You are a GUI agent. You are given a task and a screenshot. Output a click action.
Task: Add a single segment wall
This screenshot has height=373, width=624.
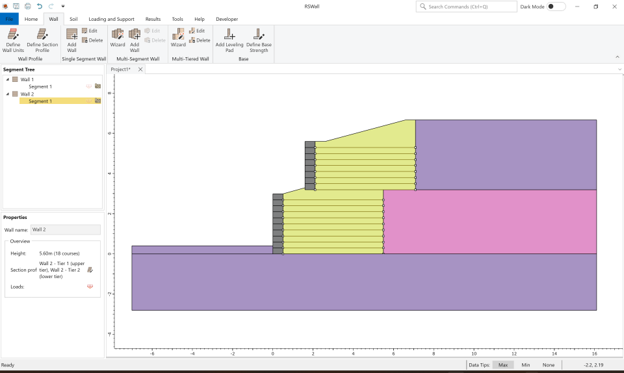72,40
